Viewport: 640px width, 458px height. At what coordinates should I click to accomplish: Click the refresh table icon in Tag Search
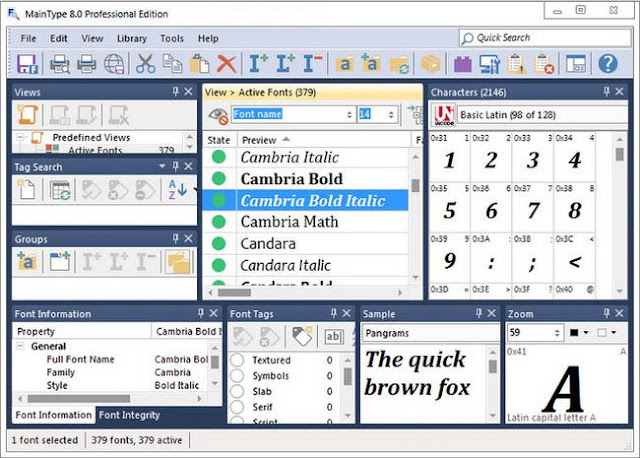pos(60,190)
